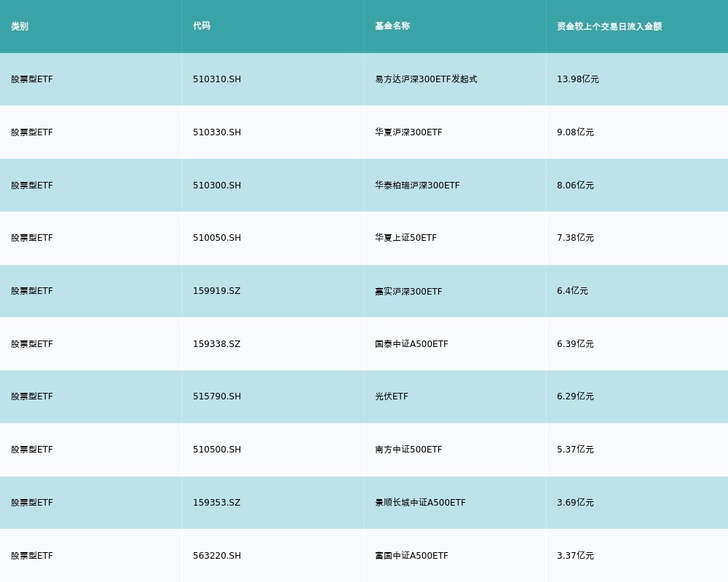Viewport: 728px width, 582px height.
Task: Click the 13.98亿元 inflow amount
Action: tap(578, 79)
